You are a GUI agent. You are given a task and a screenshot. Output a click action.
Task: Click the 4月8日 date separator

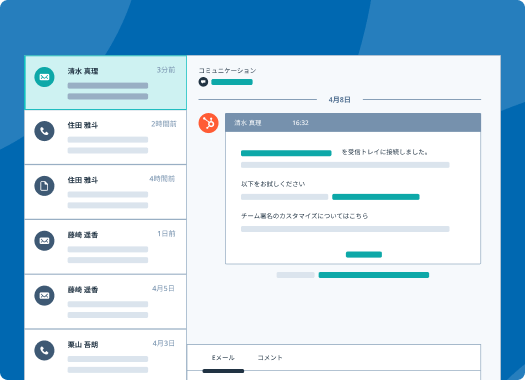pos(340,100)
